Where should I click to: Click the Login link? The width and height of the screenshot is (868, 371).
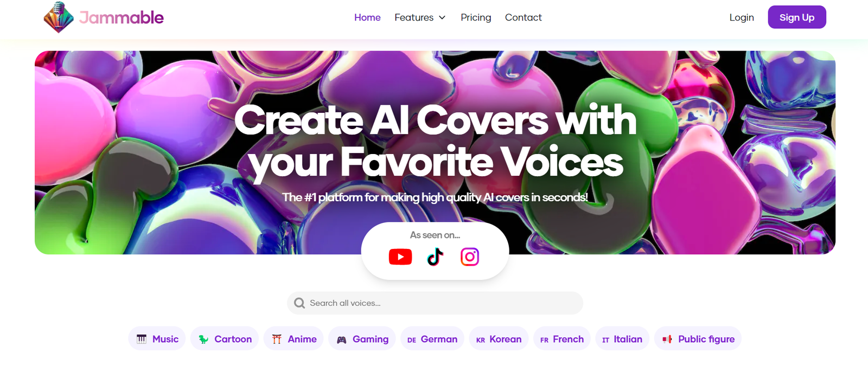click(x=742, y=17)
